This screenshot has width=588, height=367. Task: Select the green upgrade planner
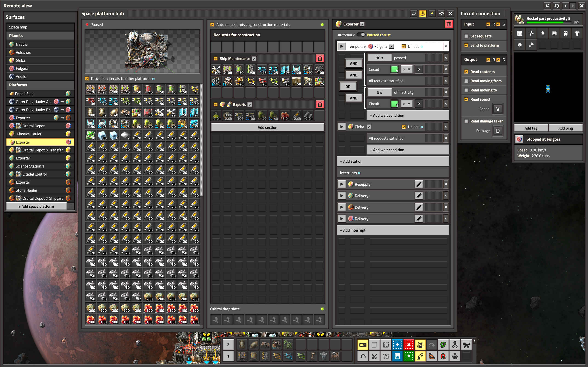coord(409,356)
